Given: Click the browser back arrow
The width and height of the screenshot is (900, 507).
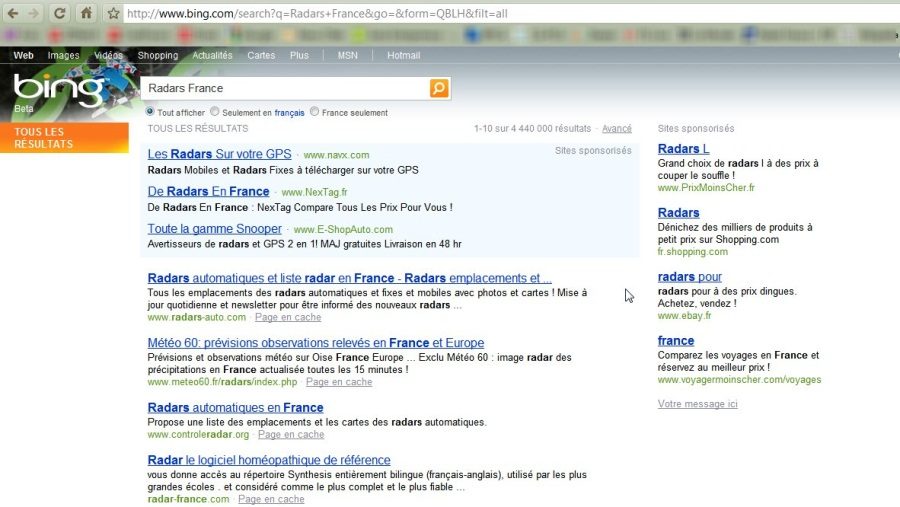Looking at the screenshot, I should coord(12,13).
